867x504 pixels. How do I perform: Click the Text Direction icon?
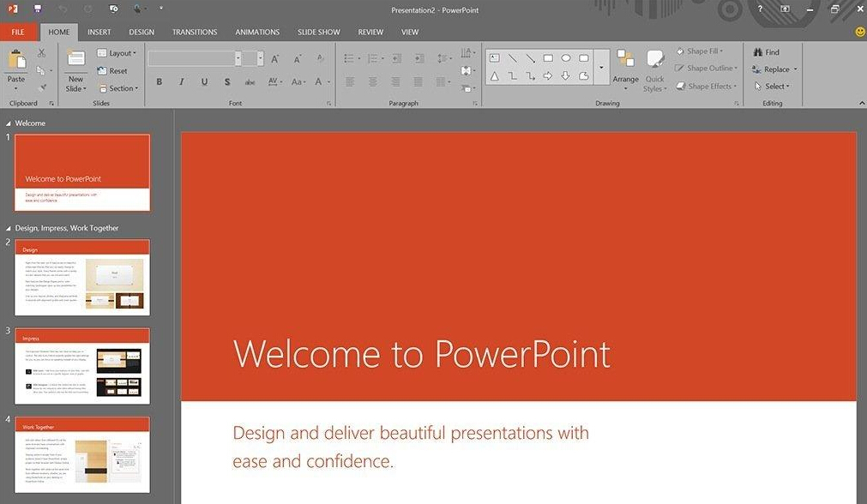pyautogui.click(x=467, y=53)
